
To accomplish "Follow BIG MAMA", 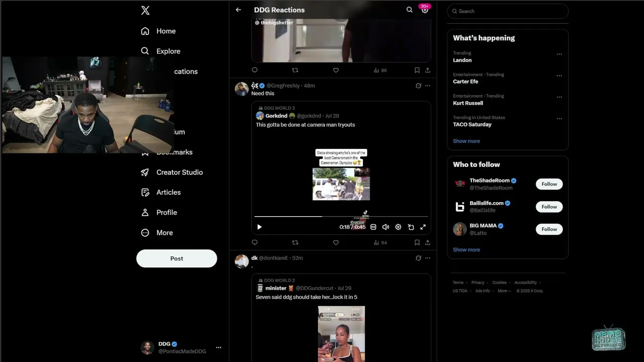I will tap(549, 229).
